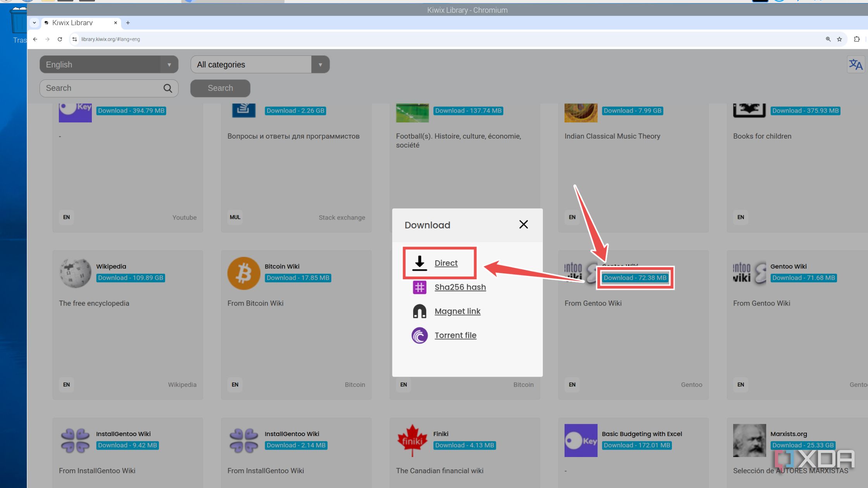The image size is (868, 488).
Task: Click the magnifying glass inside the search field
Action: pos(168,88)
